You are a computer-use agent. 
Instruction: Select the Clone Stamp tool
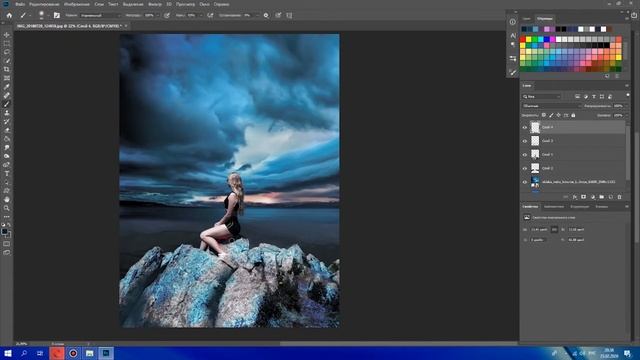coord(7,113)
